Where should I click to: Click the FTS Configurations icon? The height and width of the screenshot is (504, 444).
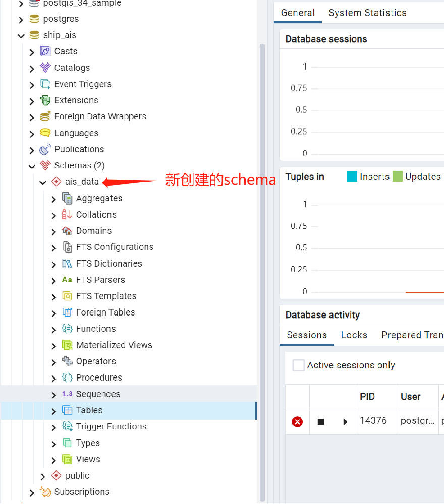pos(67,247)
